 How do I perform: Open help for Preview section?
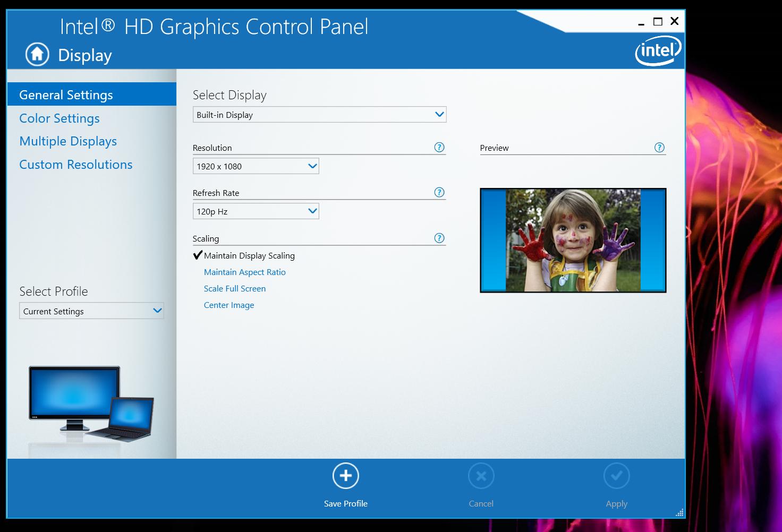tap(659, 148)
